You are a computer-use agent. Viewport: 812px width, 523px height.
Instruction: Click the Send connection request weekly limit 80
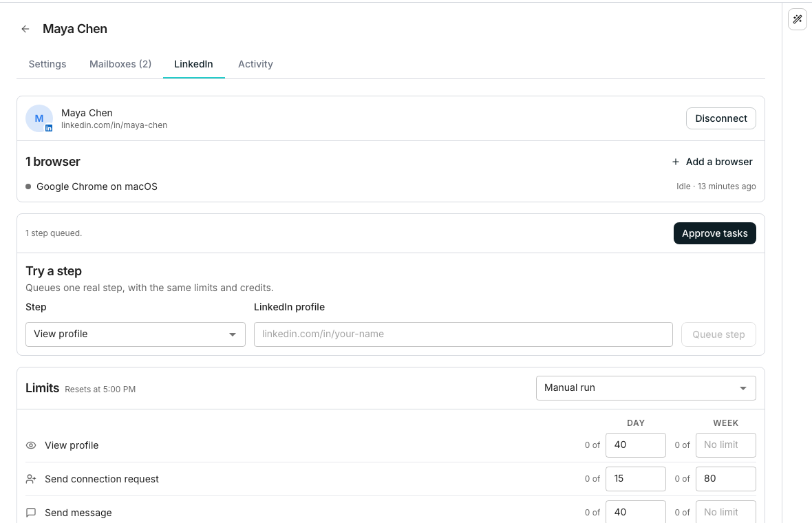pyautogui.click(x=725, y=479)
